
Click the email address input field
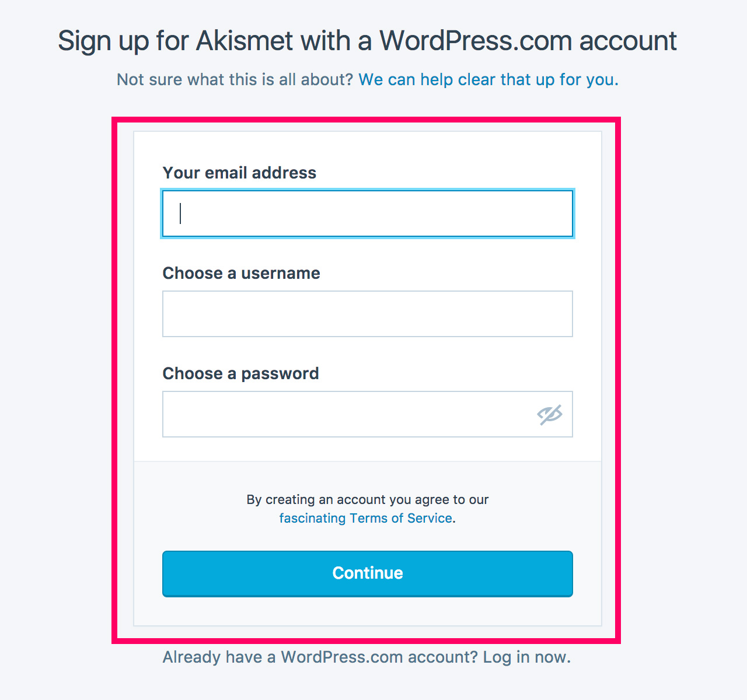pos(368,213)
